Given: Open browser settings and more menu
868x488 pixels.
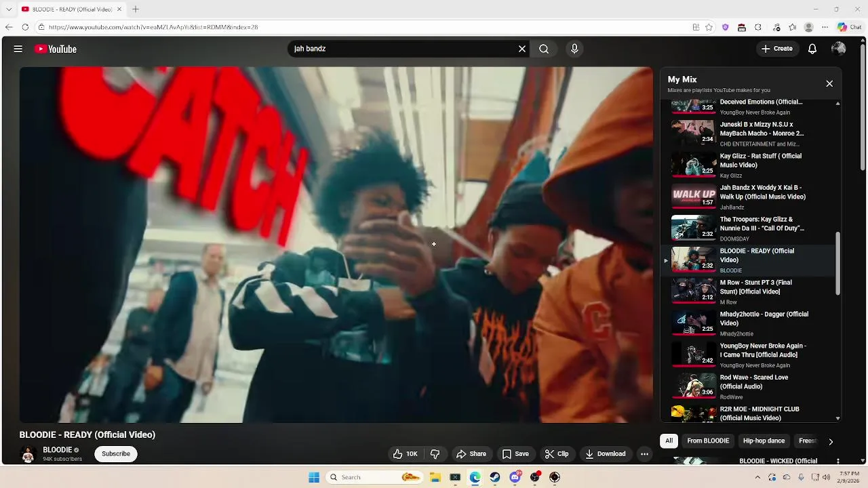Looking at the screenshot, I should pyautogui.click(x=825, y=27).
